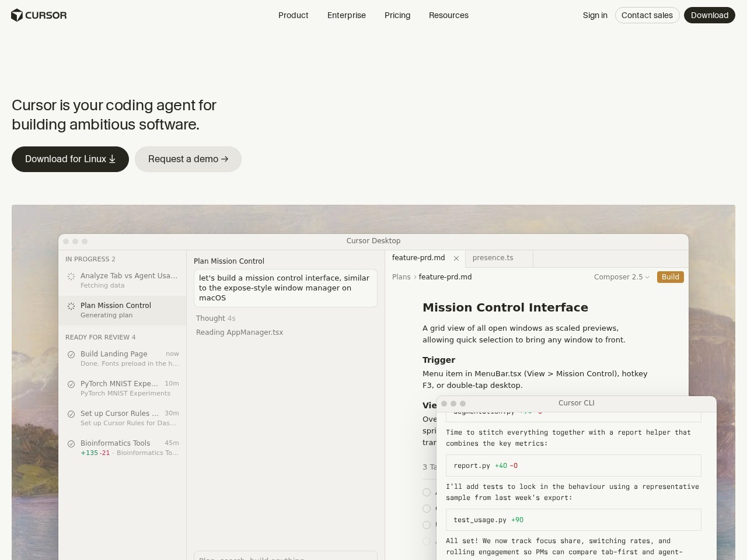Select the Plan Mission Control sidebar task
Screen dimensions: 747x560
pos(122,310)
